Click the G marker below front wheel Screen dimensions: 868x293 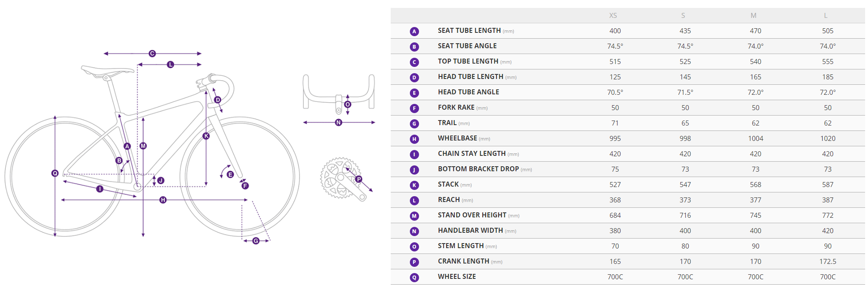(x=256, y=241)
